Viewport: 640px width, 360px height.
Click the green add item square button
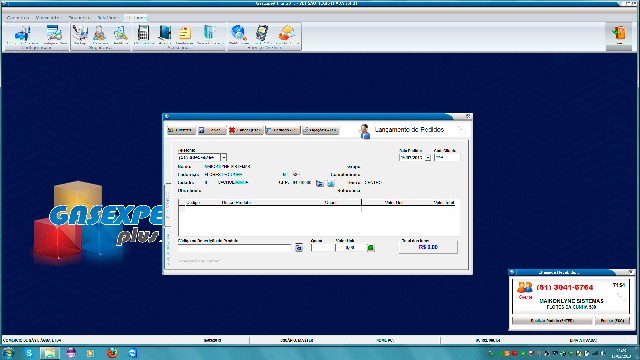coord(371,247)
